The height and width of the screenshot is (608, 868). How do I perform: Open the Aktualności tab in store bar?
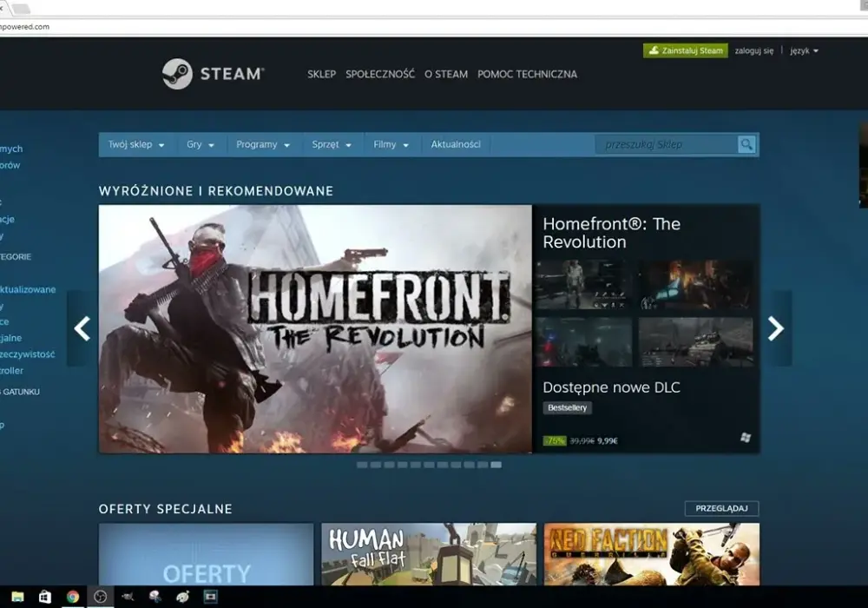(x=456, y=144)
